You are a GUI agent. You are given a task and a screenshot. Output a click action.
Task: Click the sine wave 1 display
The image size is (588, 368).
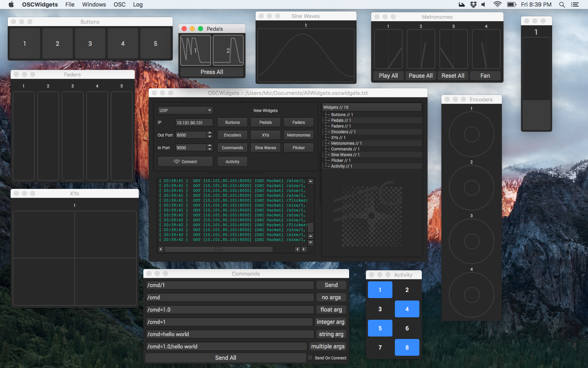click(x=306, y=55)
